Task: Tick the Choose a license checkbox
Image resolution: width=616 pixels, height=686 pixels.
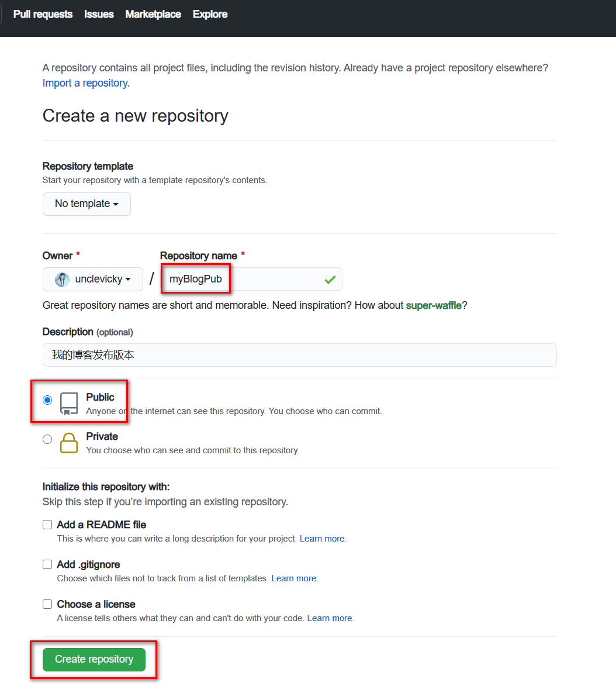Action: pos(47,604)
